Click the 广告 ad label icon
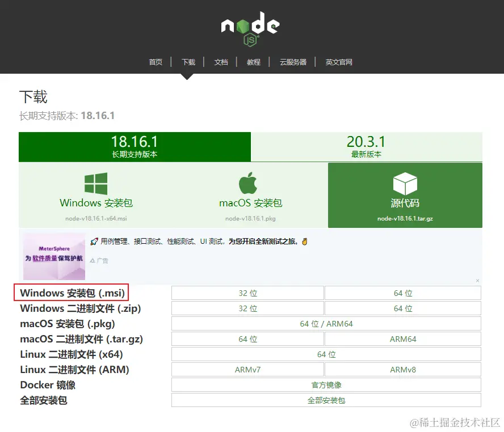Image resolution: width=504 pixels, height=432 pixels. pyautogui.click(x=99, y=261)
